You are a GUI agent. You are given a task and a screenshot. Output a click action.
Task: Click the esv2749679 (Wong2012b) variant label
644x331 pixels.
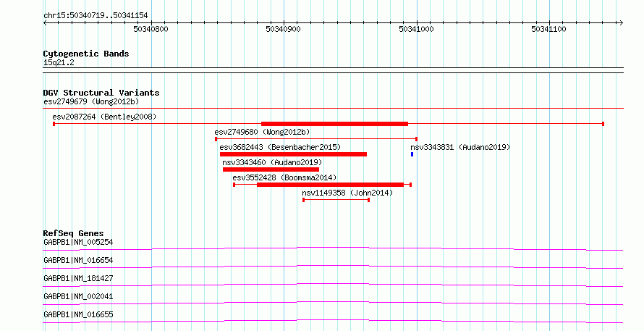pos(91,101)
